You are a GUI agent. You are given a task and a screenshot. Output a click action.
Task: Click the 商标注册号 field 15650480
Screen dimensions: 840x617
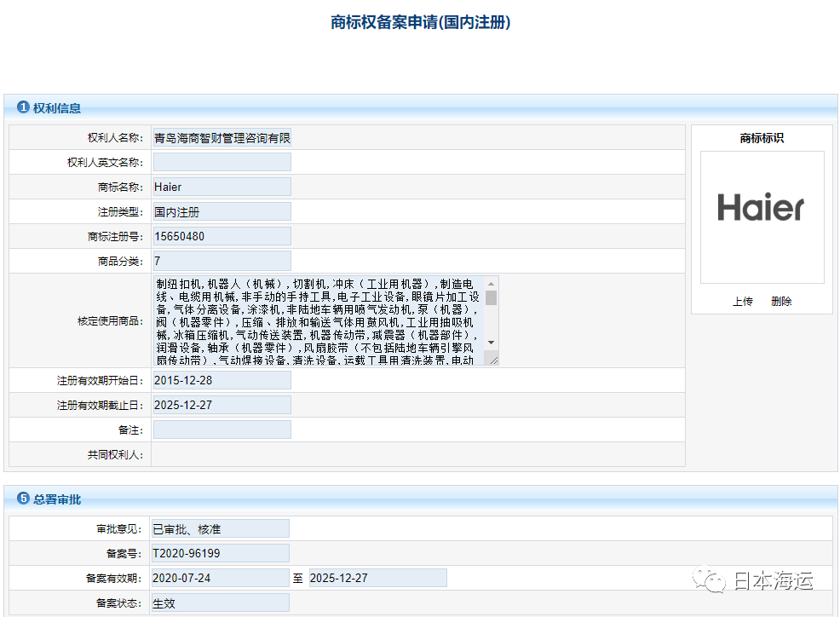[x=222, y=236]
